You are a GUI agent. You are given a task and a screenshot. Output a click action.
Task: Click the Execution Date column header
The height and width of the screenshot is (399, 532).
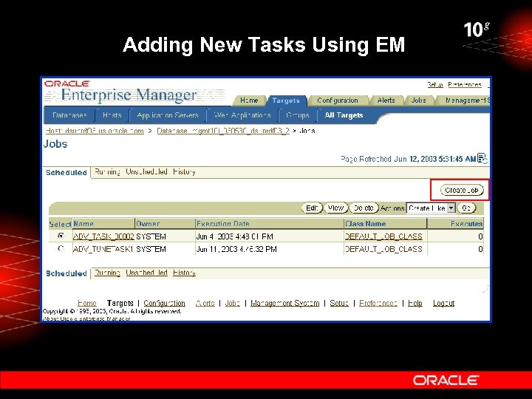coord(223,224)
